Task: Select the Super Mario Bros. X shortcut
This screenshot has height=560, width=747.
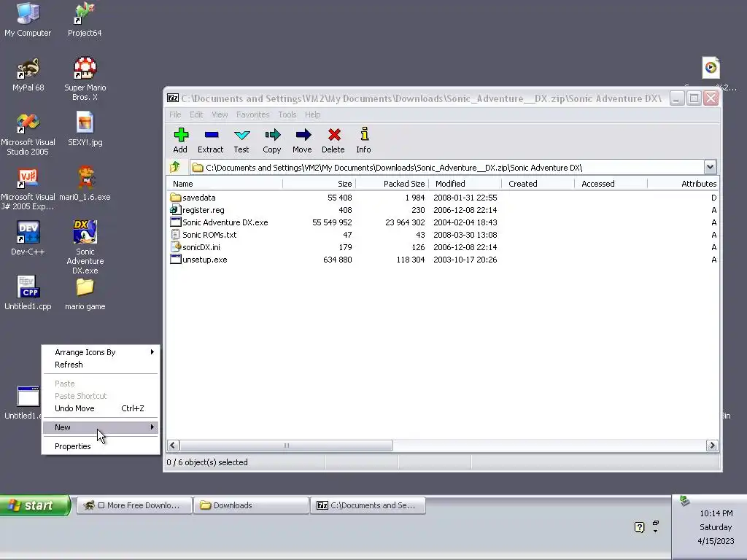Action: point(85,79)
